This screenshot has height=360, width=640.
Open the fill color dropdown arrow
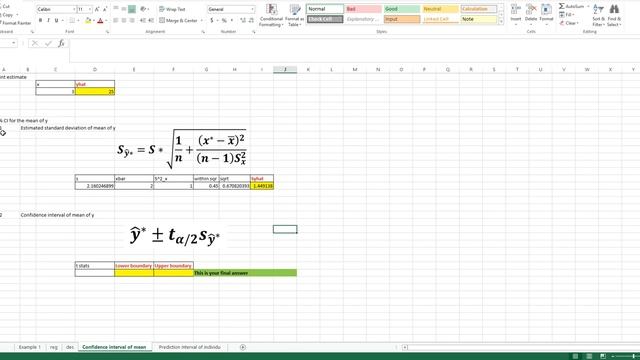tap(93, 20)
